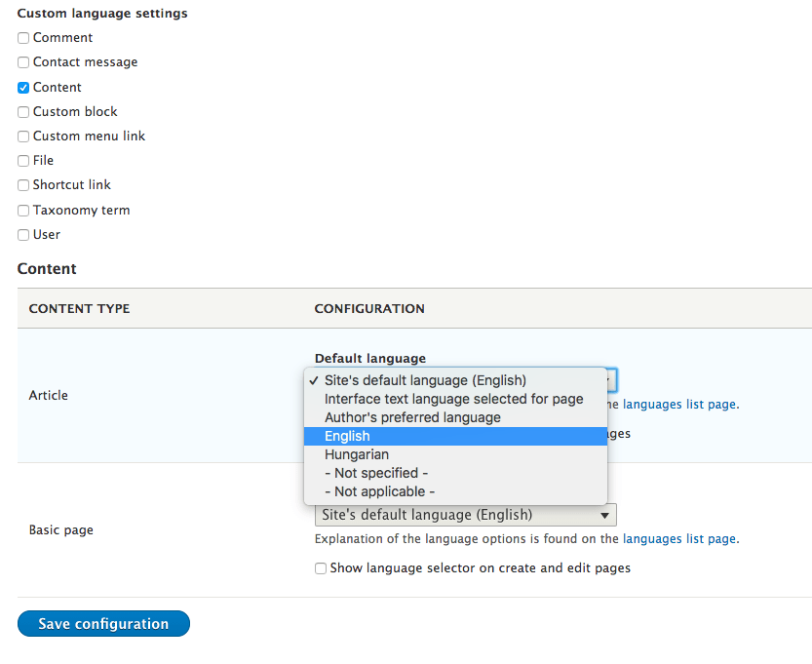Open languages list page link under Basic page

click(x=679, y=538)
